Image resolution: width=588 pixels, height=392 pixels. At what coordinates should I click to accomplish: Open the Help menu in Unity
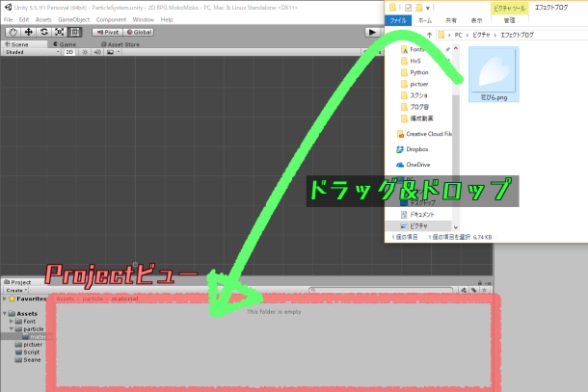[167, 19]
